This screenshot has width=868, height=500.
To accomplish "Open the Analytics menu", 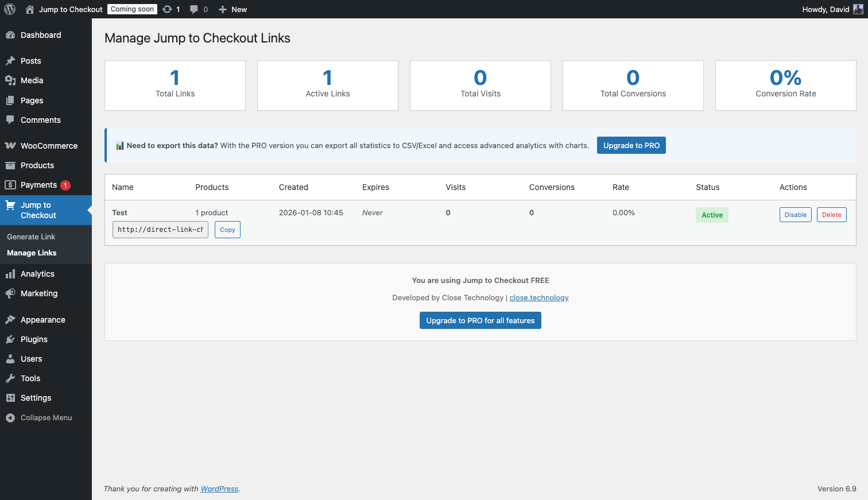I will [x=37, y=274].
